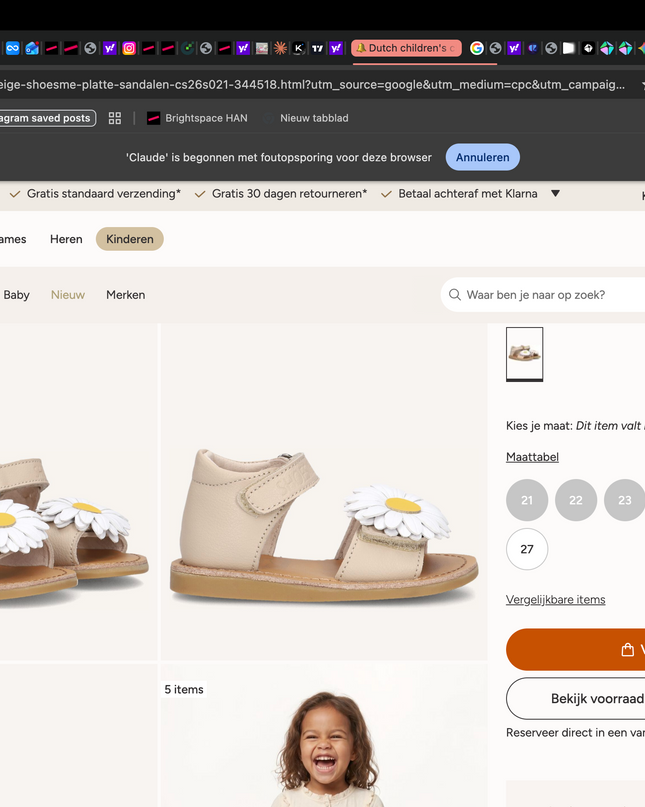645x807 pixels.
Task: Click Gratis 30 dagen retourneren text
Action: [x=289, y=194]
